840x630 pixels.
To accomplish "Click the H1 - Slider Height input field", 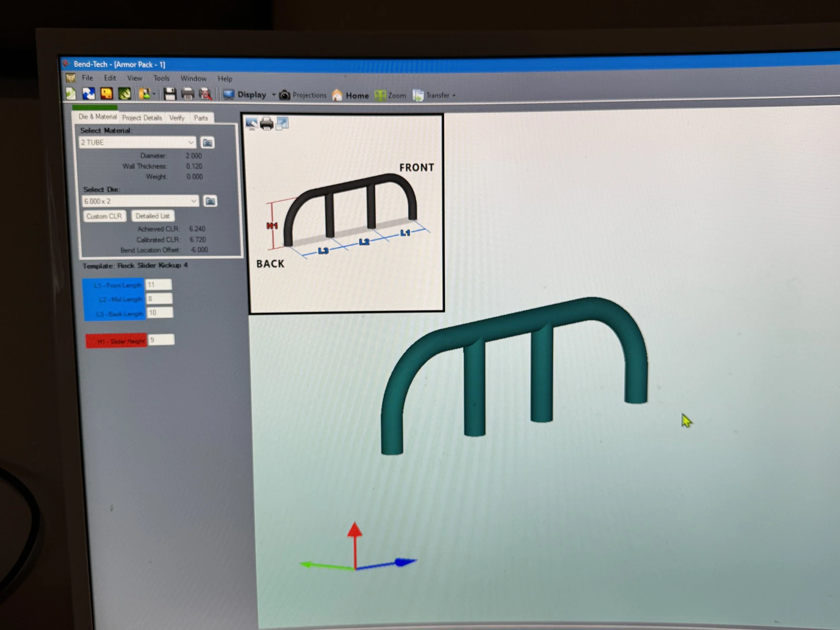I will (x=161, y=339).
